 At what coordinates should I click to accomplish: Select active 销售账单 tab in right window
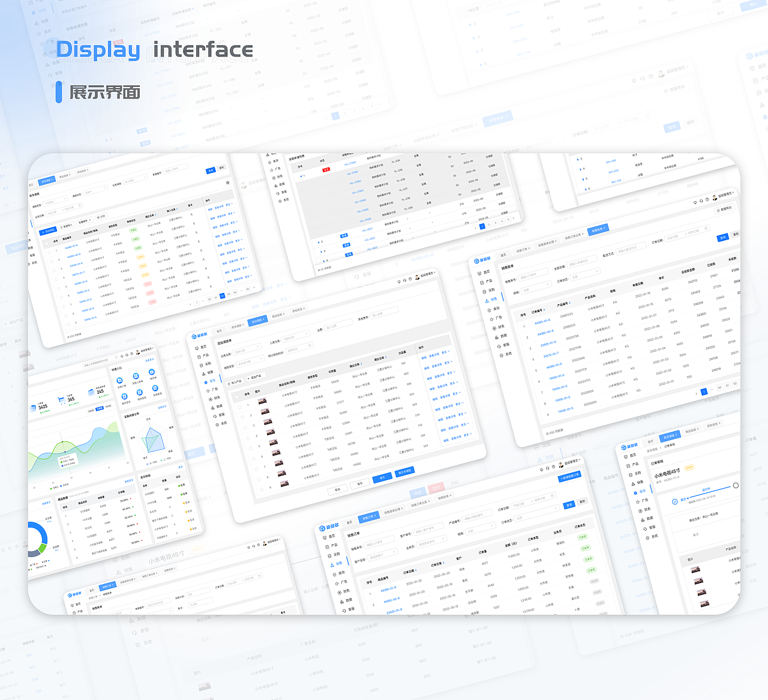[598, 229]
